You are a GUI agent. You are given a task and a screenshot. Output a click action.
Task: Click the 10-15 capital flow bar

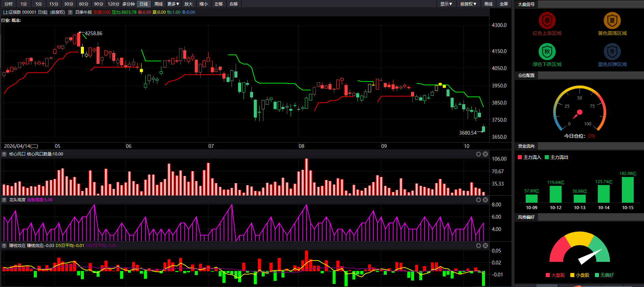click(x=628, y=190)
